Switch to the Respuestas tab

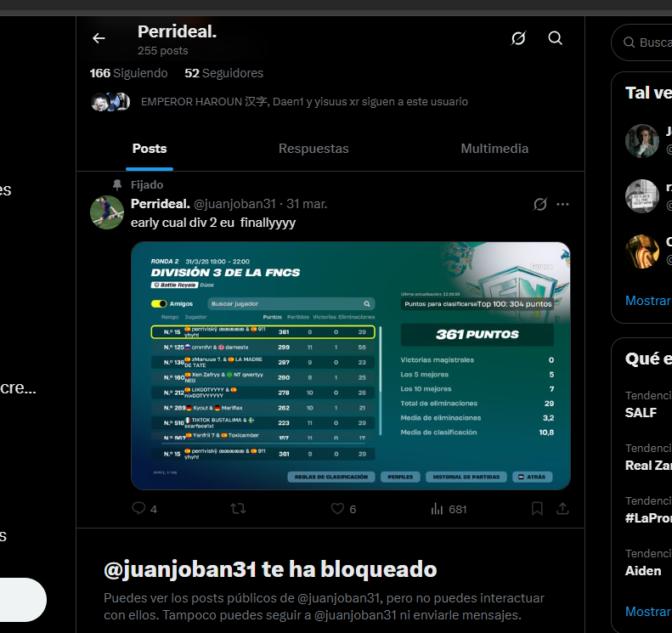(313, 149)
